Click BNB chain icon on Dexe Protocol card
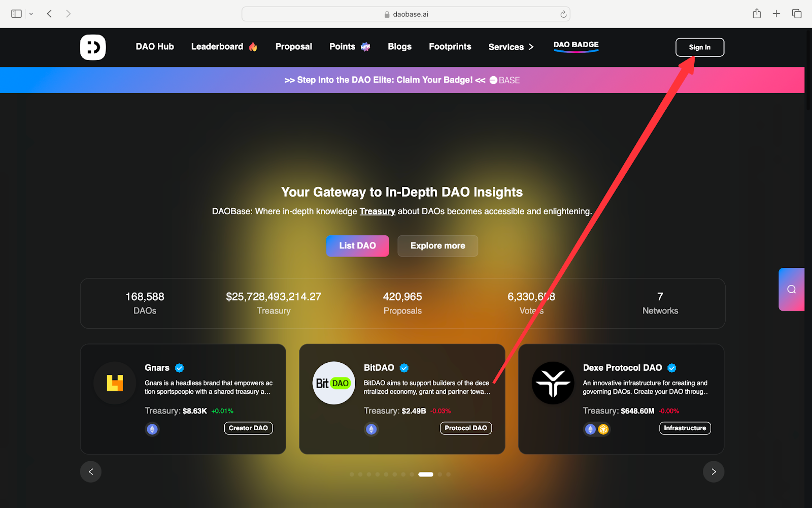Screen dimensions: 812x508 click(603, 429)
